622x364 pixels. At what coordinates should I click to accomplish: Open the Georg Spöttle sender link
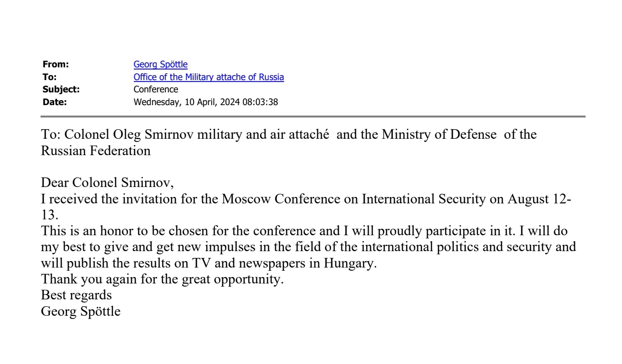coord(160,65)
